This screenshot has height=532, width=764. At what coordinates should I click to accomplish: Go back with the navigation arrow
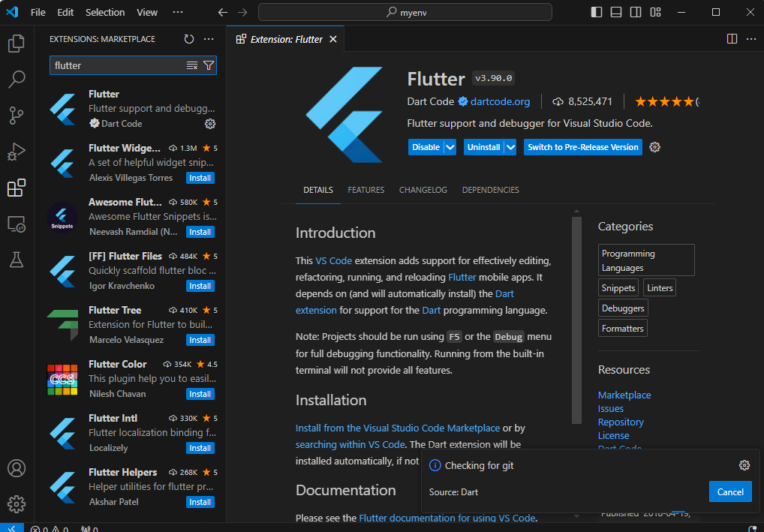click(x=223, y=12)
